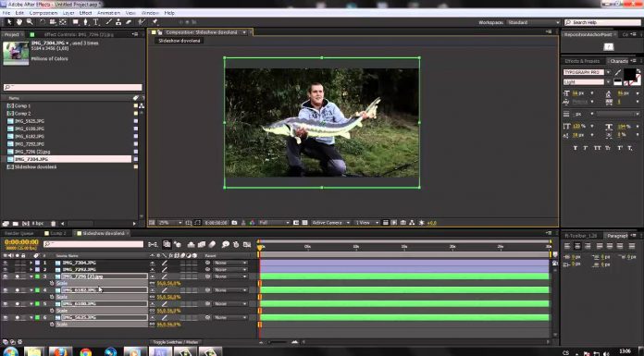Click the show channel RGB icon in viewer
Viewport: 644px width, 356px height.
252,223
